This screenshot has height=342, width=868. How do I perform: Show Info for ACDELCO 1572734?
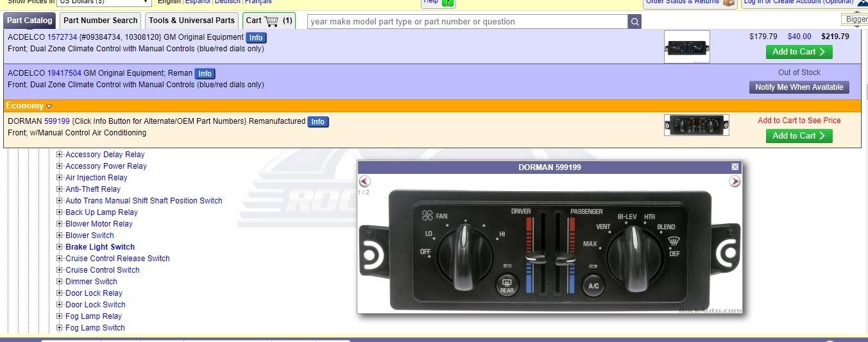pos(255,38)
